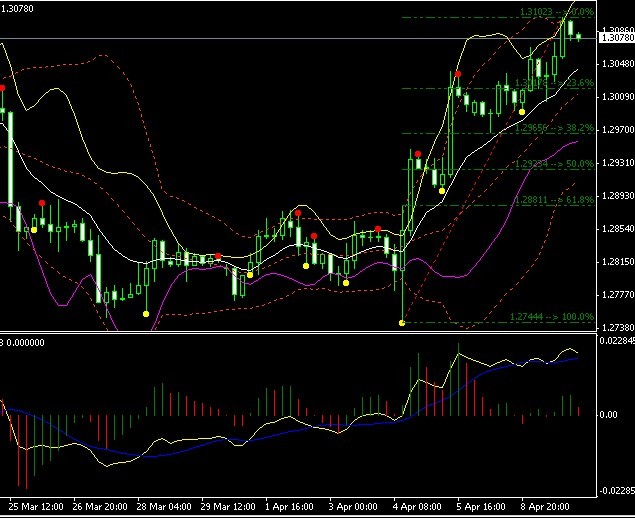
Task: Click the 1.30090 price axis label
Action: tap(618, 96)
